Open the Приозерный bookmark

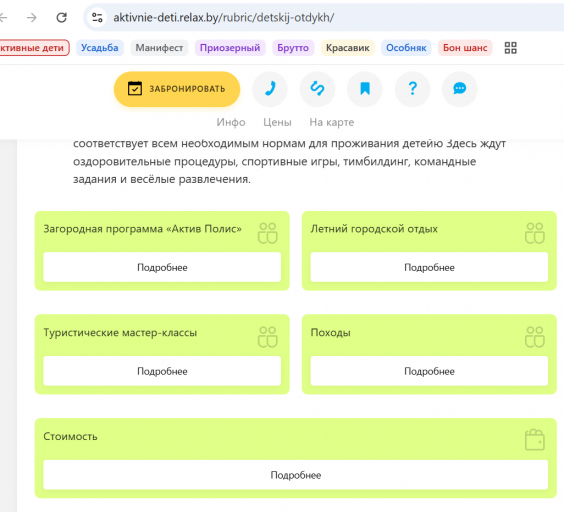pos(230,48)
